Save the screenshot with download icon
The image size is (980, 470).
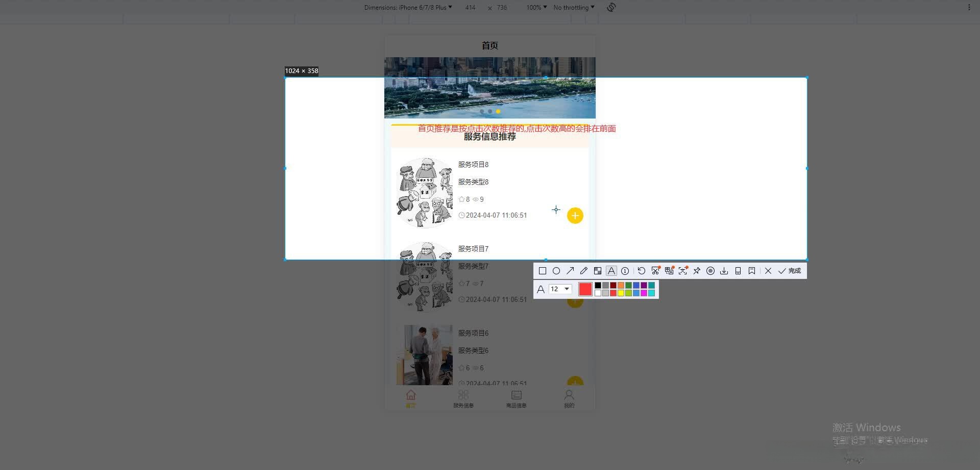(x=724, y=271)
